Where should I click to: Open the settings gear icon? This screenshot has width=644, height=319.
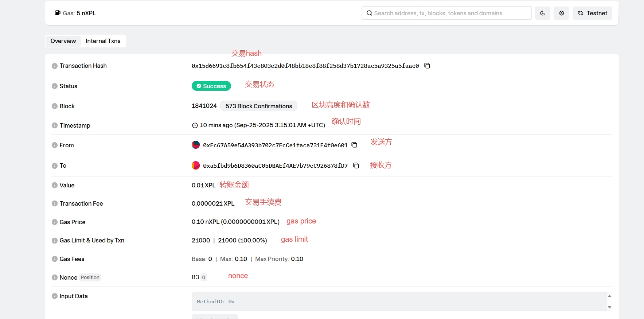click(561, 13)
